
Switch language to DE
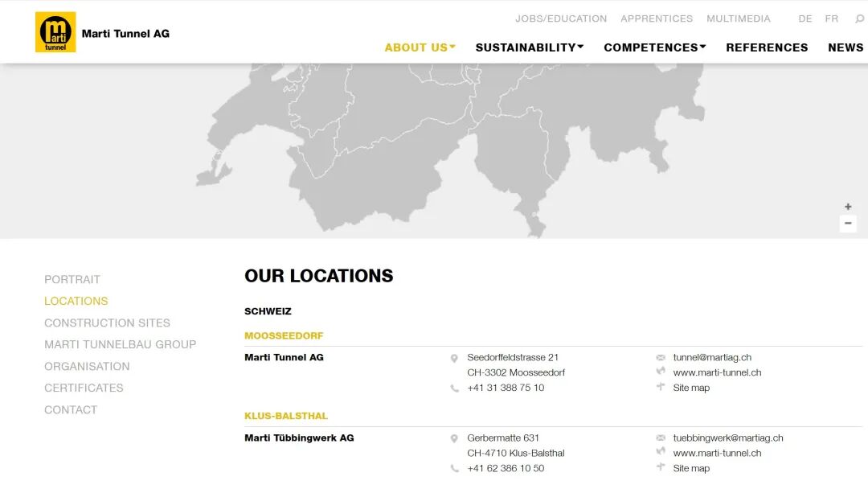805,18
